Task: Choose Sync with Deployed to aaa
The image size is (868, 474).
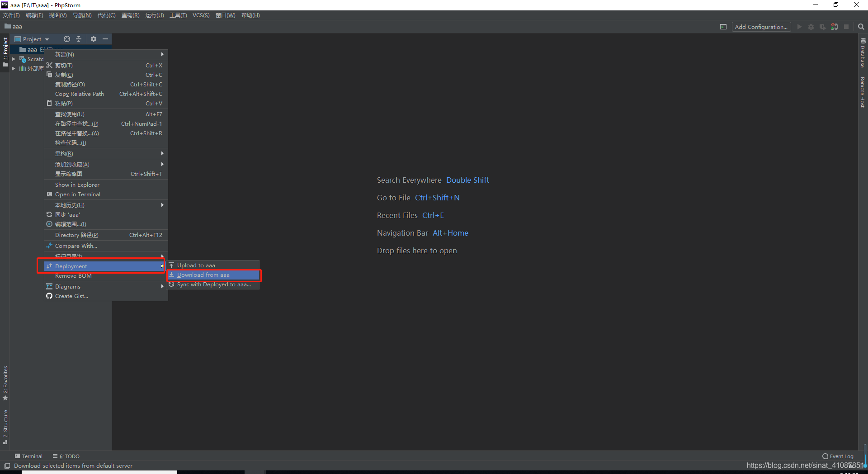Action: point(213,284)
